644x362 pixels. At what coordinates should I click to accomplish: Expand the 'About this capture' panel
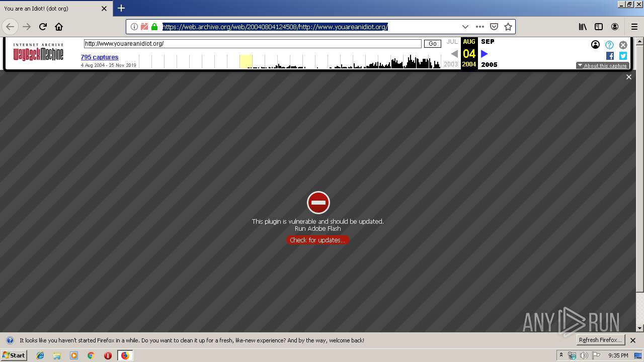coord(603,65)
